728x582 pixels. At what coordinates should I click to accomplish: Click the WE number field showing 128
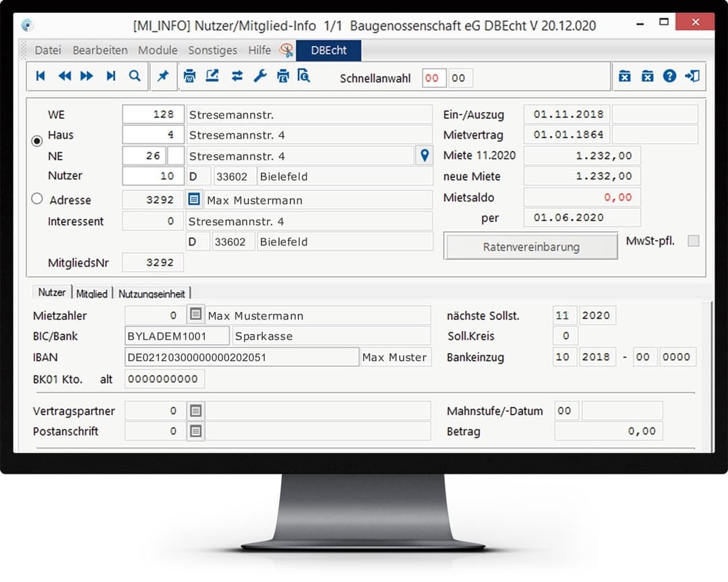point(153,114)
